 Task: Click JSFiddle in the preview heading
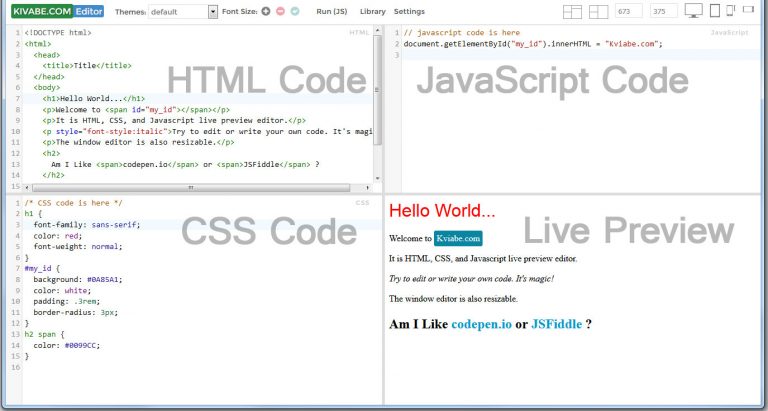click(x=556, y=324)
